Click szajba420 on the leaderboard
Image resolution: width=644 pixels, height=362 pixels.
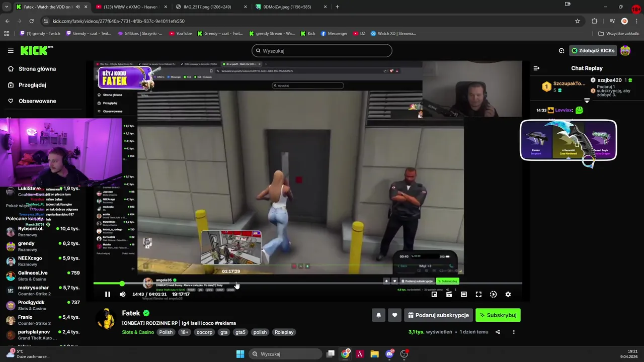609,80
